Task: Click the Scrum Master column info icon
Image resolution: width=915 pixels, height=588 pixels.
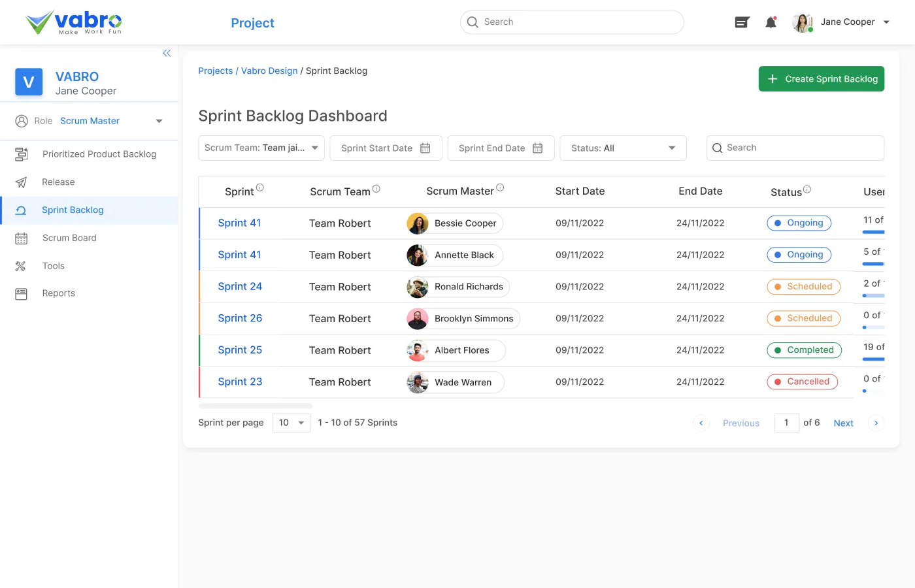Action: [x=500, y=188]
